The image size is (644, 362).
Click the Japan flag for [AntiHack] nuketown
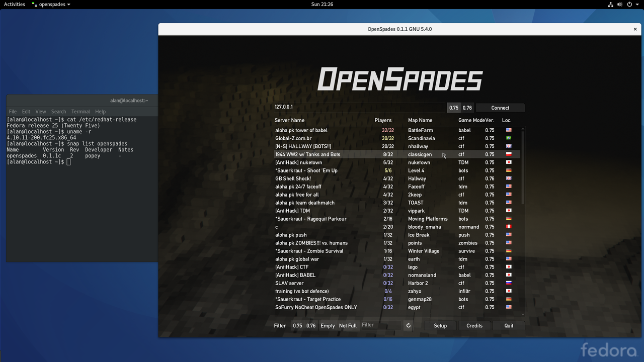[x=509, y=162]
